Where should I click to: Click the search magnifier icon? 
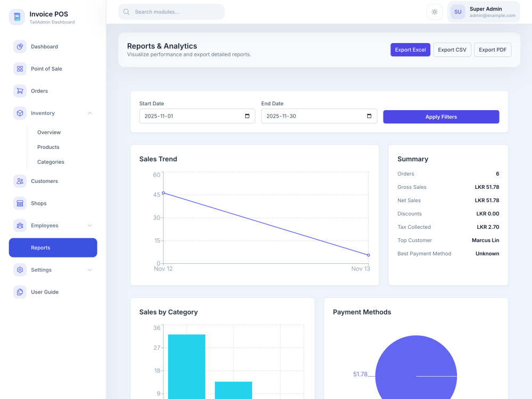tap(126, 12)
